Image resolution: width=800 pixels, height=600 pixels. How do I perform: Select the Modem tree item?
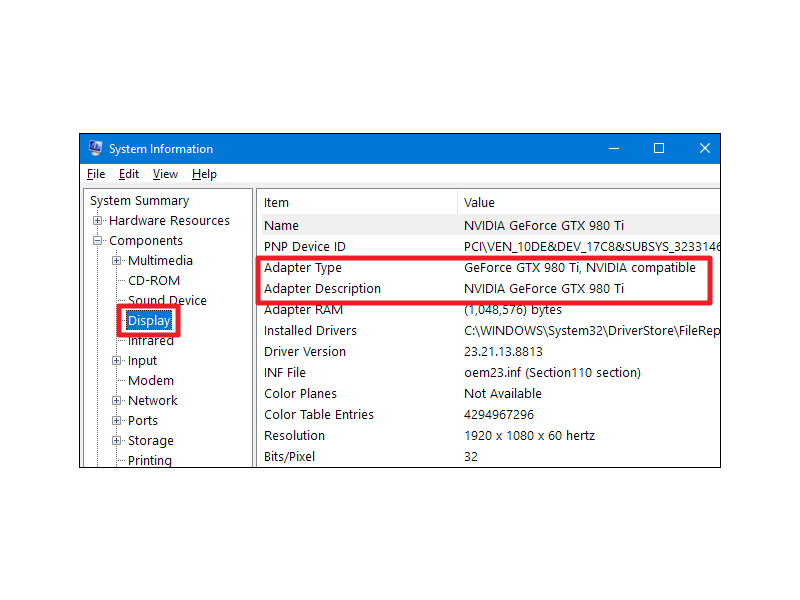click(x=151, y=381)
